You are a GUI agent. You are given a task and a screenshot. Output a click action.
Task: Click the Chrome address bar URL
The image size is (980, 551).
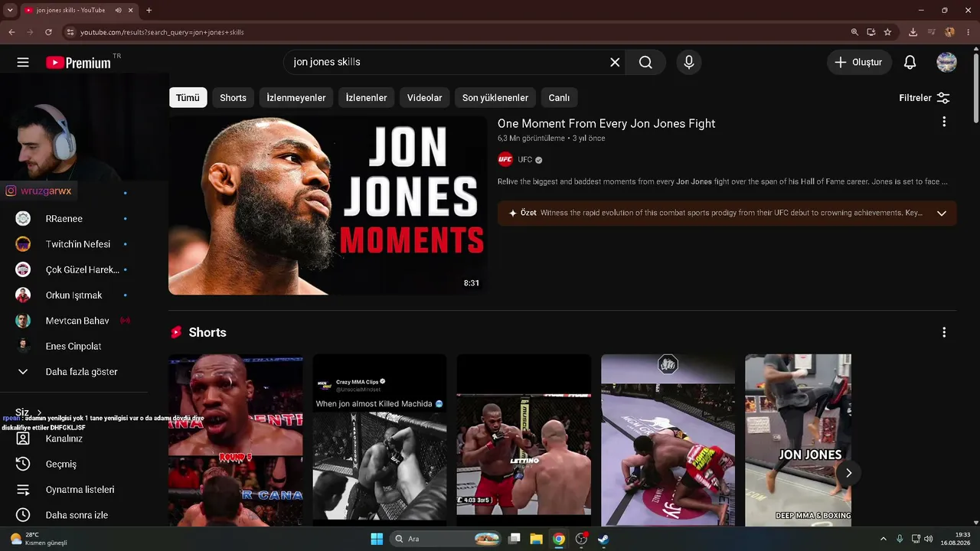coord(162,32)
